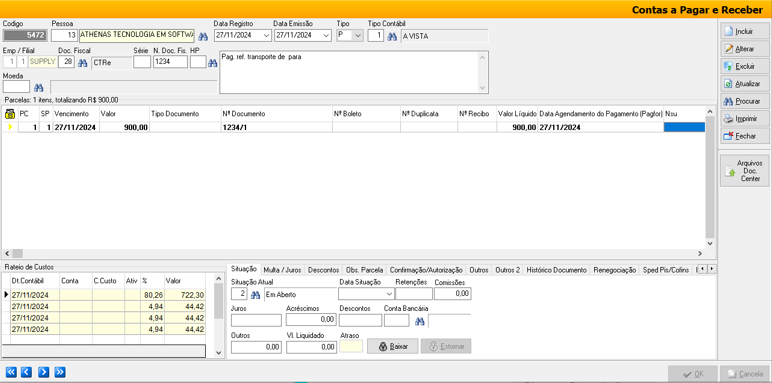Click the Outros tab
This screenshot has width=772, height=383.
tap(479, 270)
